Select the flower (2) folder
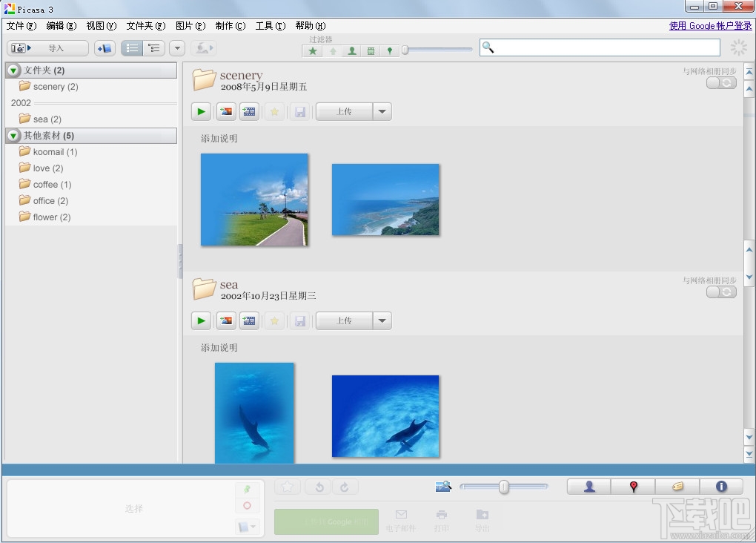Screen dimensions: 756x543 tap(44, 217)
